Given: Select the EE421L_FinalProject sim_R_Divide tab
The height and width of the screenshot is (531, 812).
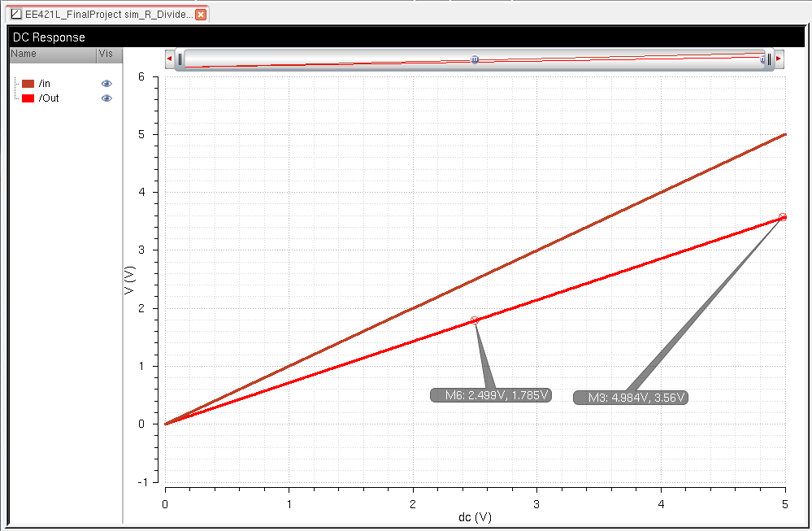Looking at the screenshot, I should [x=109, y=14].
